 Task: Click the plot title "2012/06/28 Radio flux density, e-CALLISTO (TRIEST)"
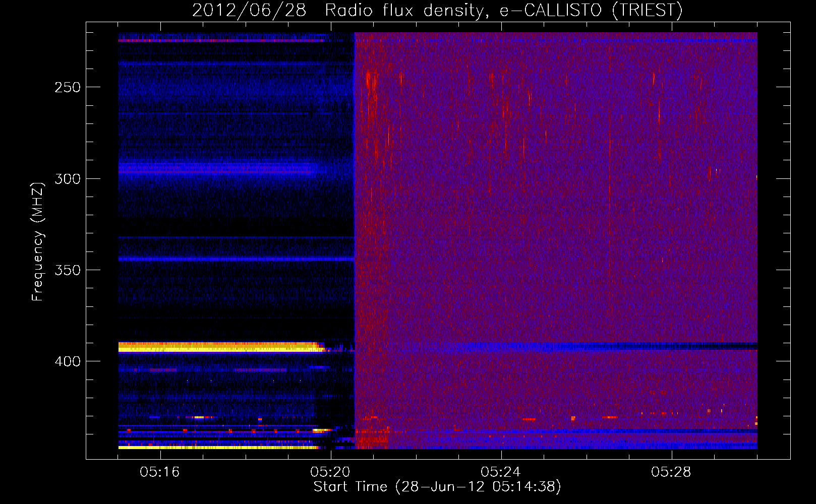[x=437, y=10]
